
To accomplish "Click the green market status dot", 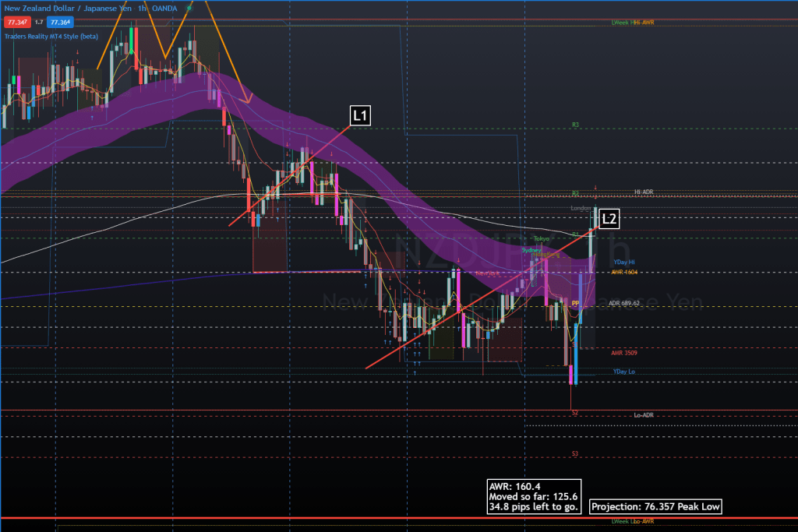I will click(x=189, y=8).
